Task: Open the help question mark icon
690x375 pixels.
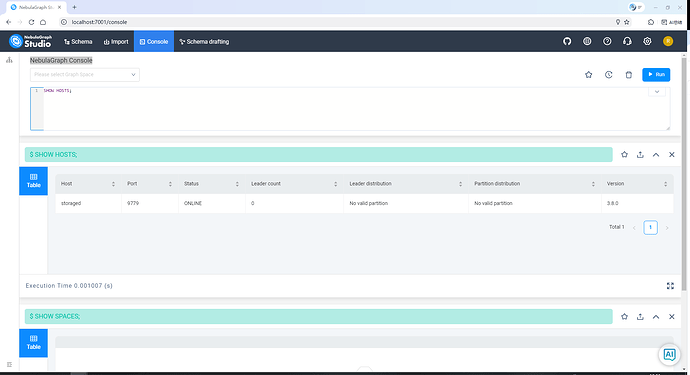Action: pos(607,41)
